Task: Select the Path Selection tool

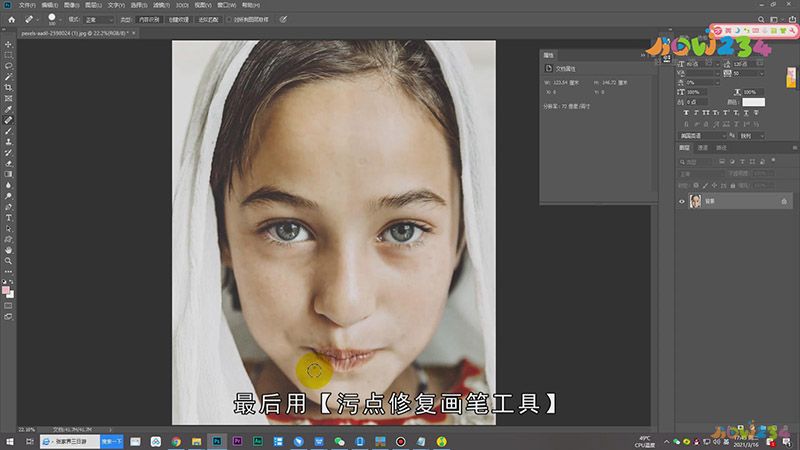Action: 8,229
